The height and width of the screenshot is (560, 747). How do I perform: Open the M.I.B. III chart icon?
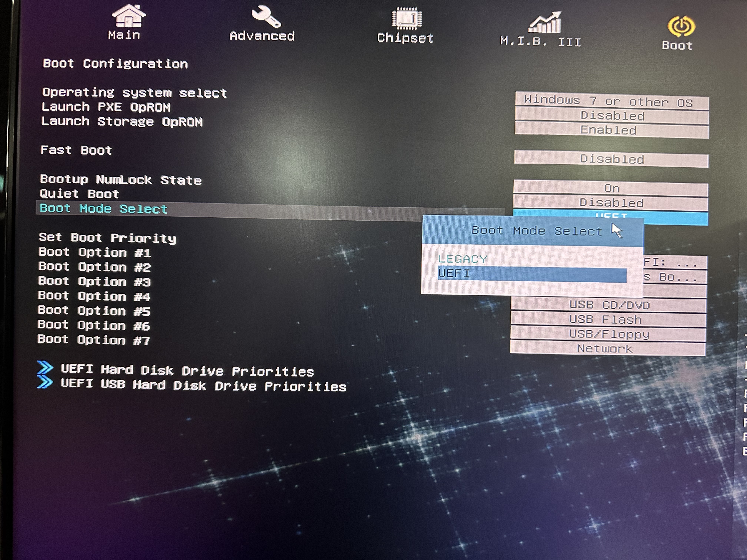tap(545, 23)
